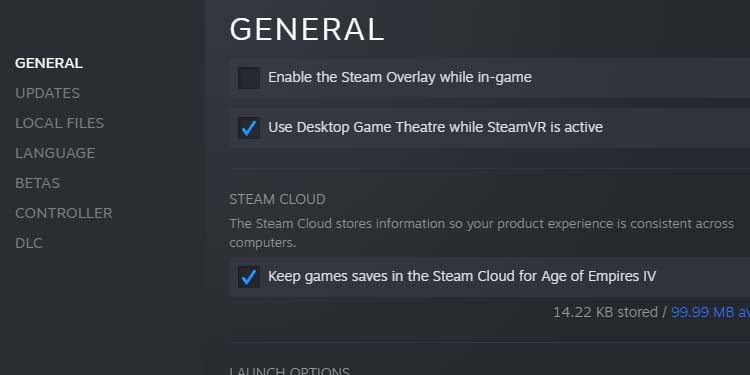Open the UPDATES settings section
The width and height of the screenshot is (750, 375).
pyautogui.click(x=47, y=93)
